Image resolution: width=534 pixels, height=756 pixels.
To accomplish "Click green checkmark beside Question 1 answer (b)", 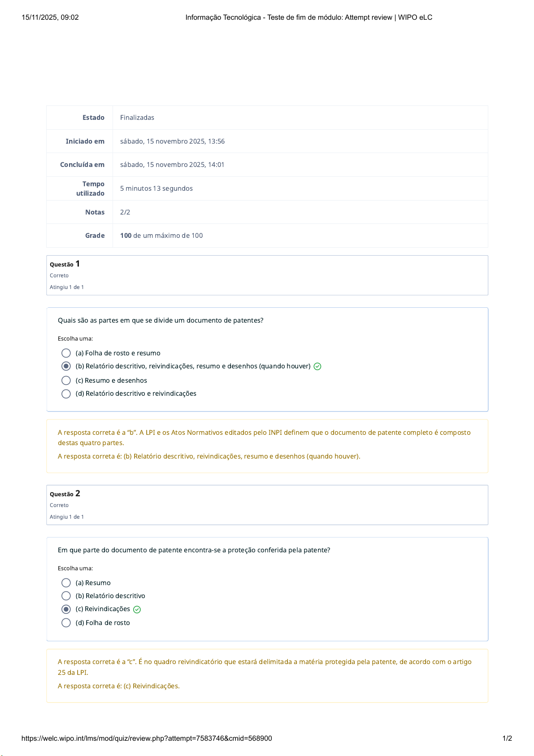I will [317, 367].
